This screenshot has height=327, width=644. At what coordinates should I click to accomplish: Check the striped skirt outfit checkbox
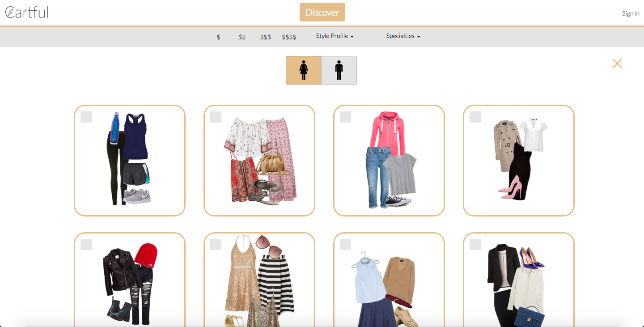point(215,244)
